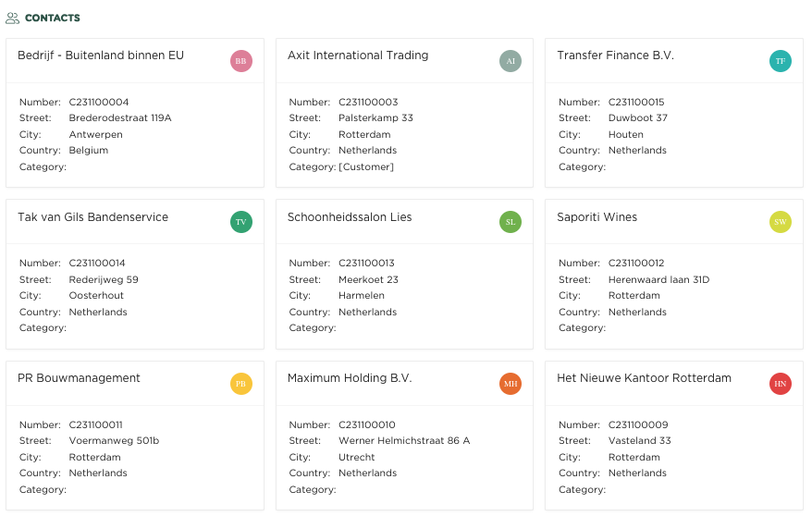Select PR Bouwmanagement contact title

79,378
